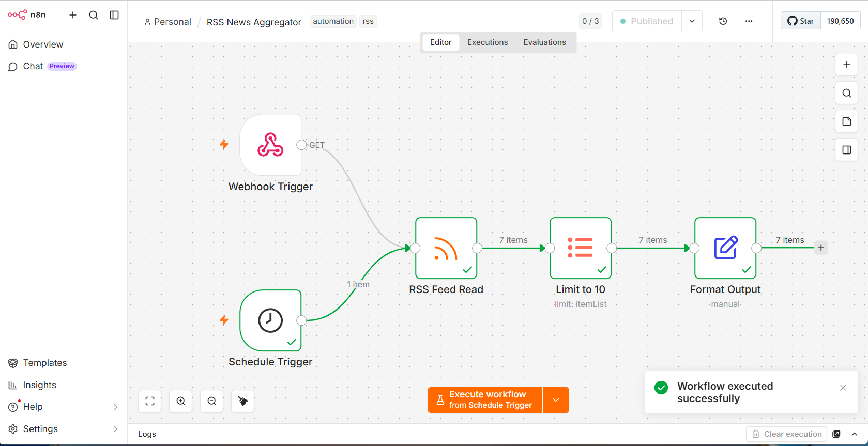Click the Published button
This screenshot has height=446, width=868.
click(647, 21)
